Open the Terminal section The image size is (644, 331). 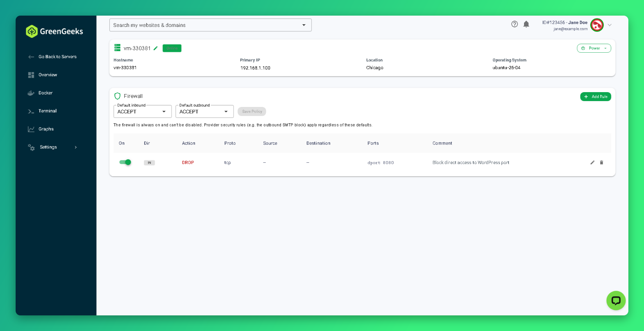(48, 111)
